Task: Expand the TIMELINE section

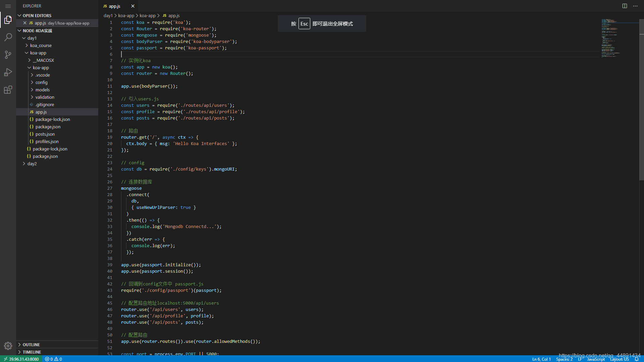Action: tap(32, 352)
